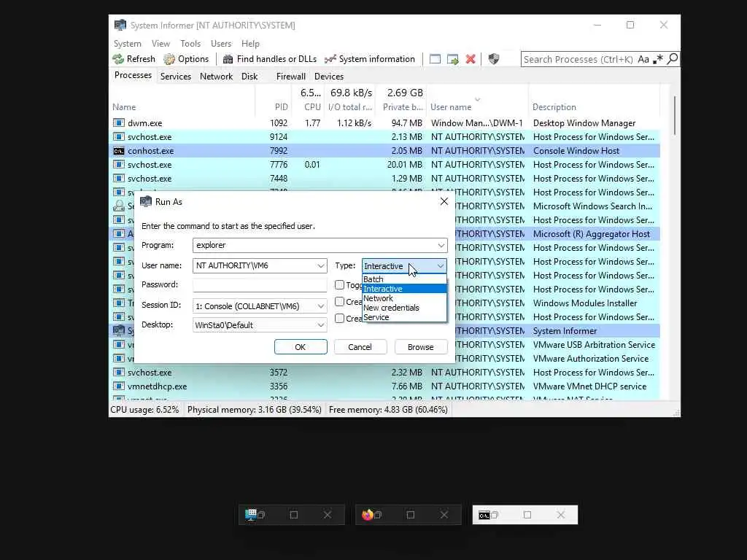Click Physical memory in the status bar

point(255,410)
